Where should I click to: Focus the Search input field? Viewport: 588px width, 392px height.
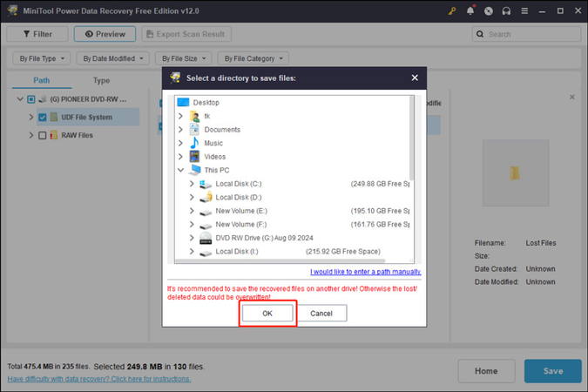[x=526, y=34]
